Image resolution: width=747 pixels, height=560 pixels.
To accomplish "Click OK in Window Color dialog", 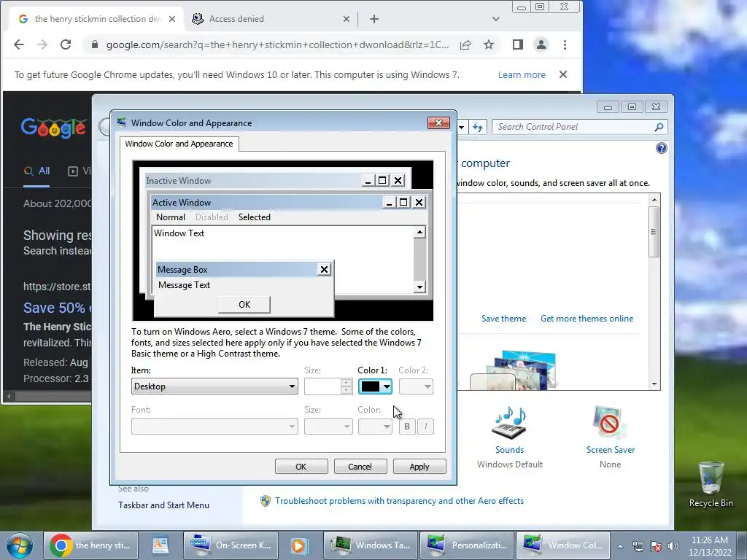I will pyautogui.click(x=301, y=467).
